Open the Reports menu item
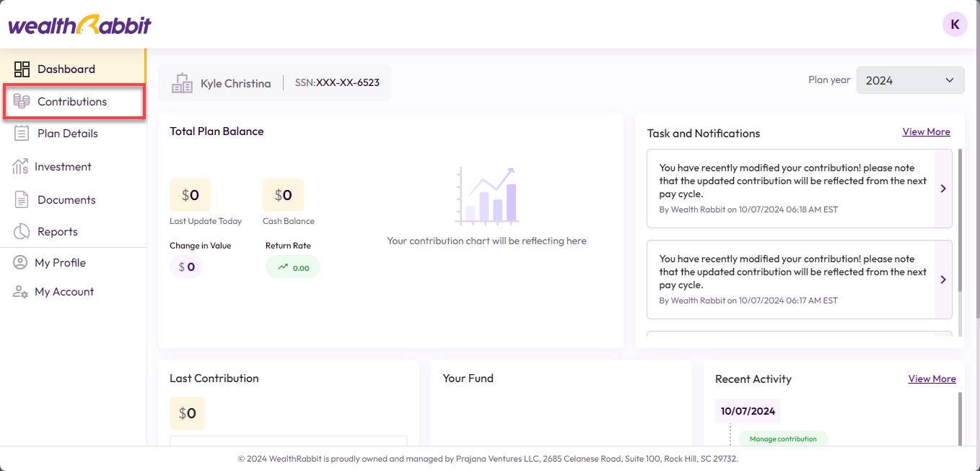980x471 pixels. [x=57, y=232]
